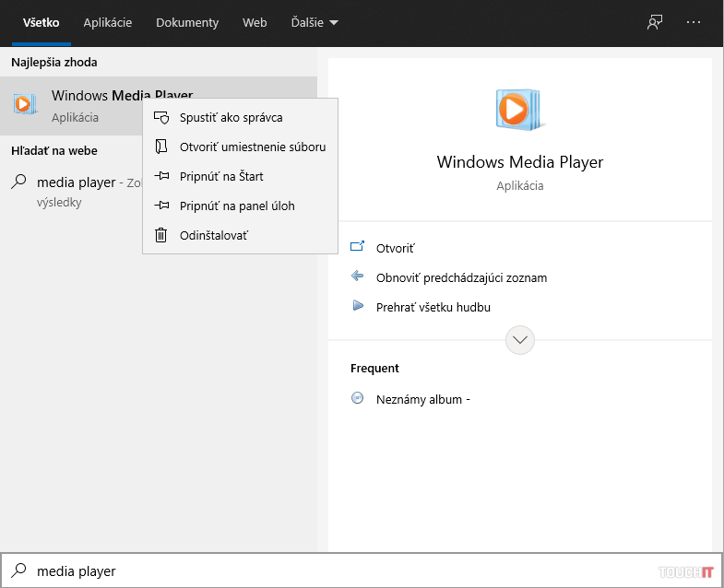Click the disc icon for Neznámy album

click(x=358, y=399)
